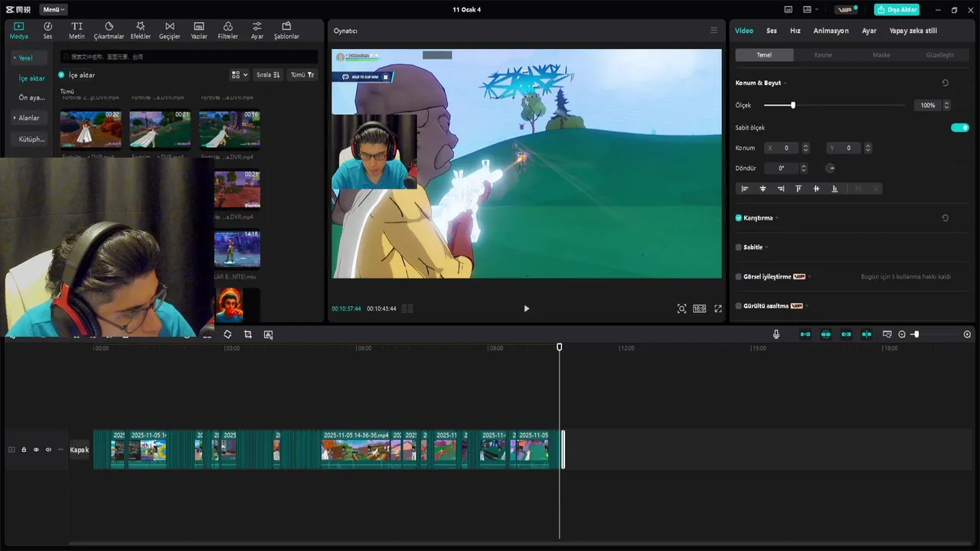980x551 pixels.
Task: Click the timeline zoom-in plus icon
Action: (x=967, y=334)
